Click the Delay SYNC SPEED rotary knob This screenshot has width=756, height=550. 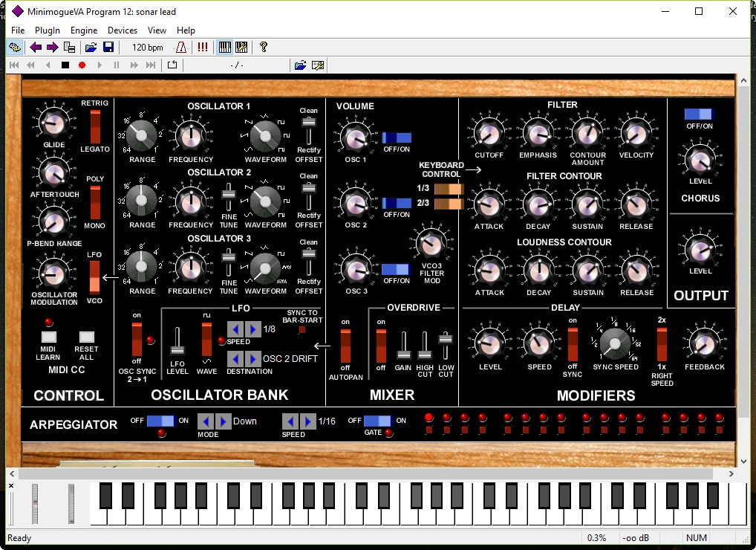(x=615, y=344)
